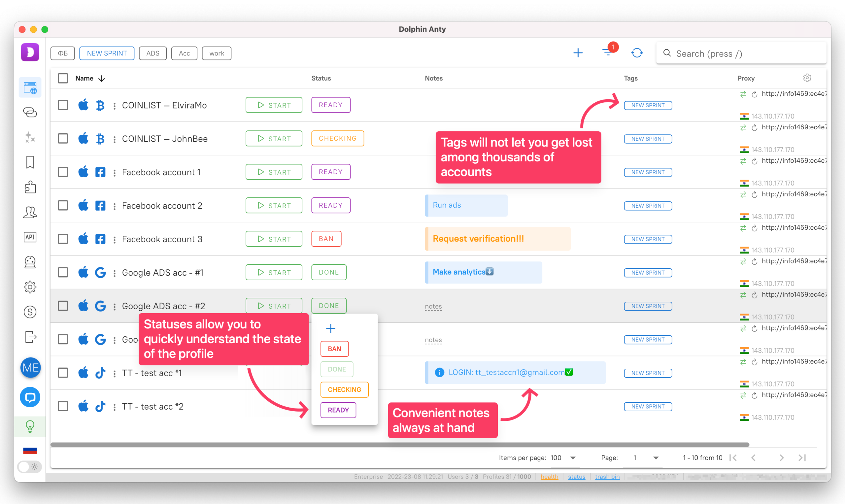Screen dimensions: 845x504
Task: Open the bookmarks sidebar icon
Action: tap(30, 162)
